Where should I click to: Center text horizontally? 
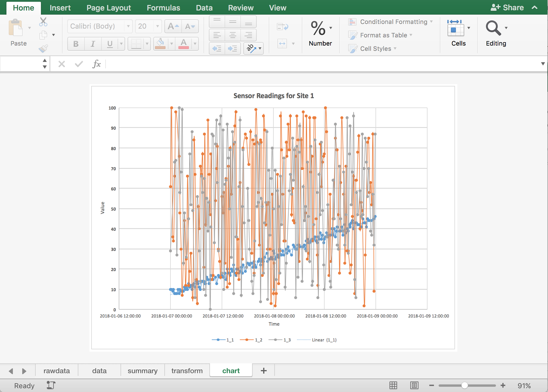[233, 35]
